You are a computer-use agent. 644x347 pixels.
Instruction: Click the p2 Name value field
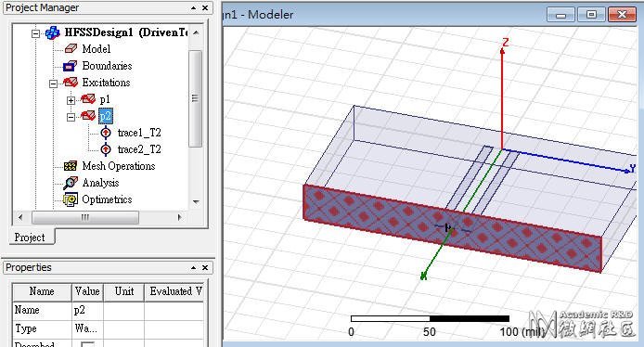coord(87,310)
